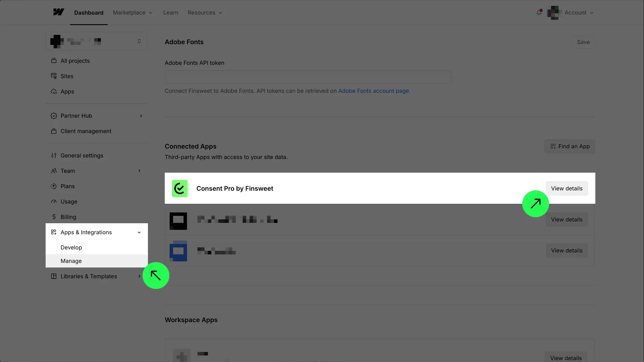Open the notifications bell
644x362 pixels.
pos(539,12)
